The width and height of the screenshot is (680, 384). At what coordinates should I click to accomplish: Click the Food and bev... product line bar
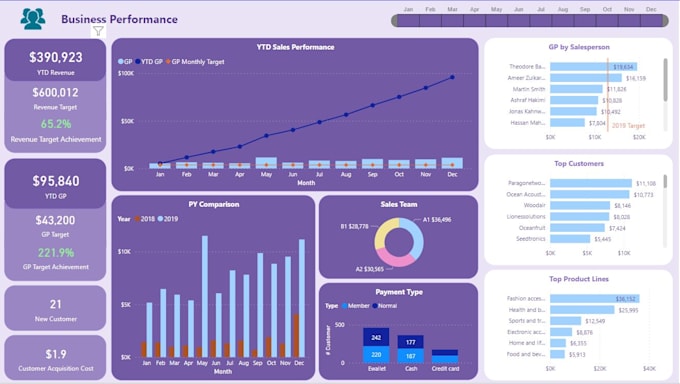click(557, 354)
